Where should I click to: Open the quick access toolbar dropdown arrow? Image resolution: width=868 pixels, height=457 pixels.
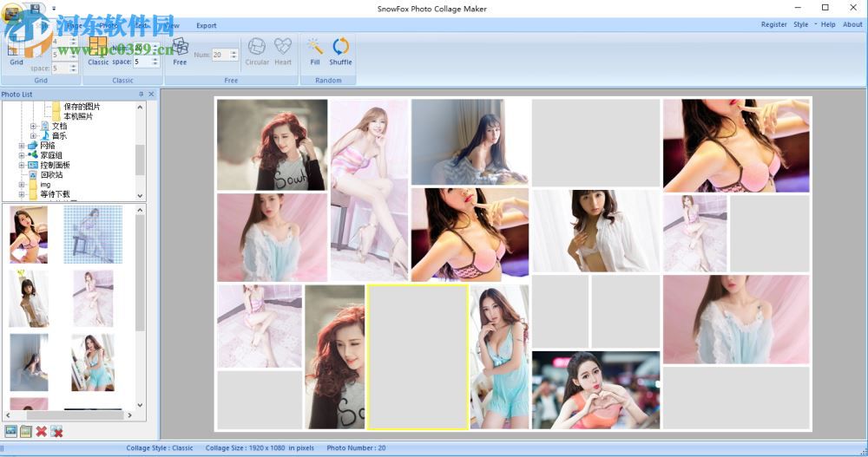pos(54,9)
